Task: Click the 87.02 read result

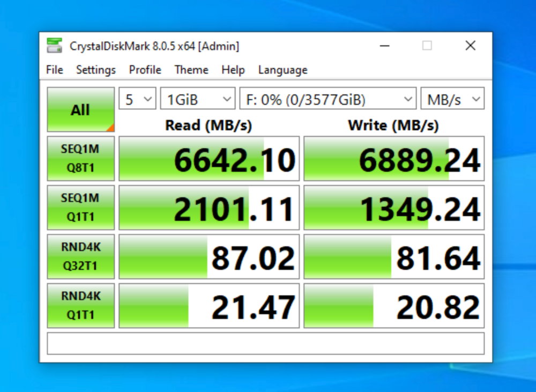Action: 209,256
